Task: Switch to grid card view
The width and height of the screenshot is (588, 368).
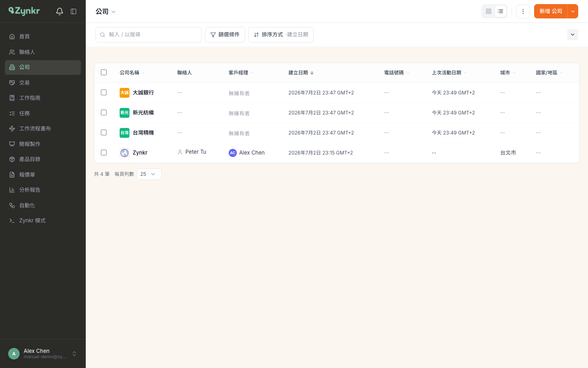Action: click(x=488, y=11)
